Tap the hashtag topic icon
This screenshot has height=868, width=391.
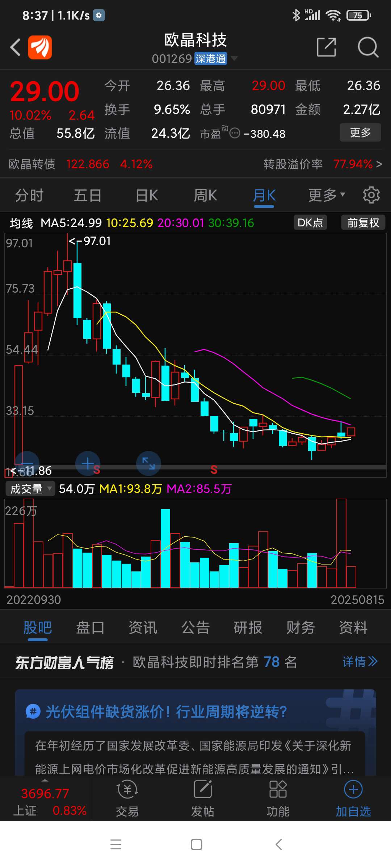tap(33, 711)
